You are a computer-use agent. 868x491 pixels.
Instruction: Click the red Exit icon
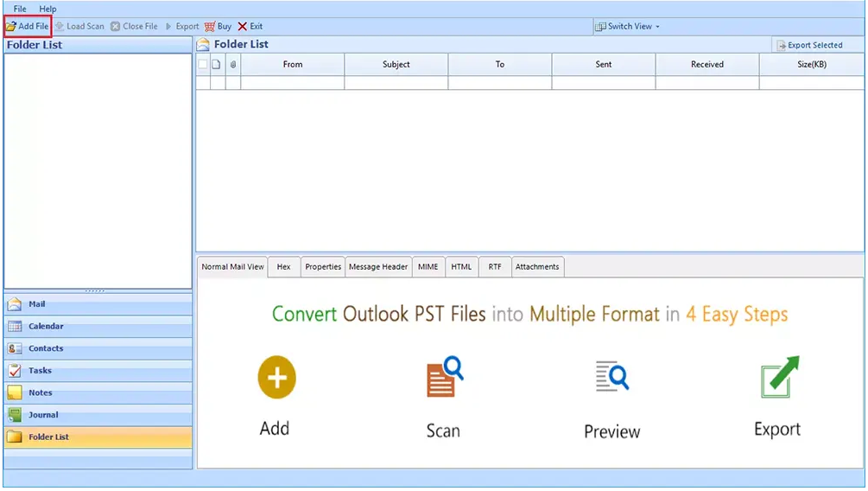(x=243, y=26)
